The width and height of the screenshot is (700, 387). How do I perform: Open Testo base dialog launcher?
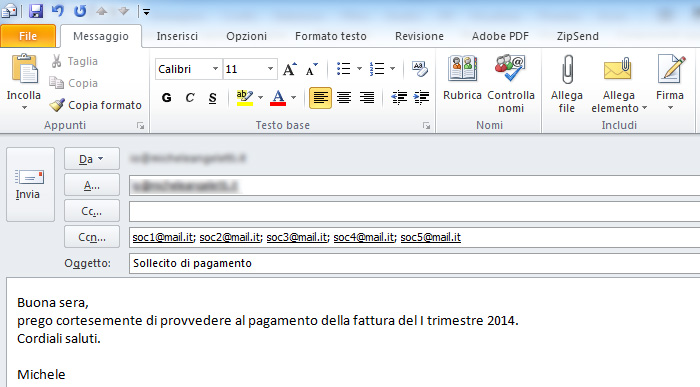click(x=426, y=126)
